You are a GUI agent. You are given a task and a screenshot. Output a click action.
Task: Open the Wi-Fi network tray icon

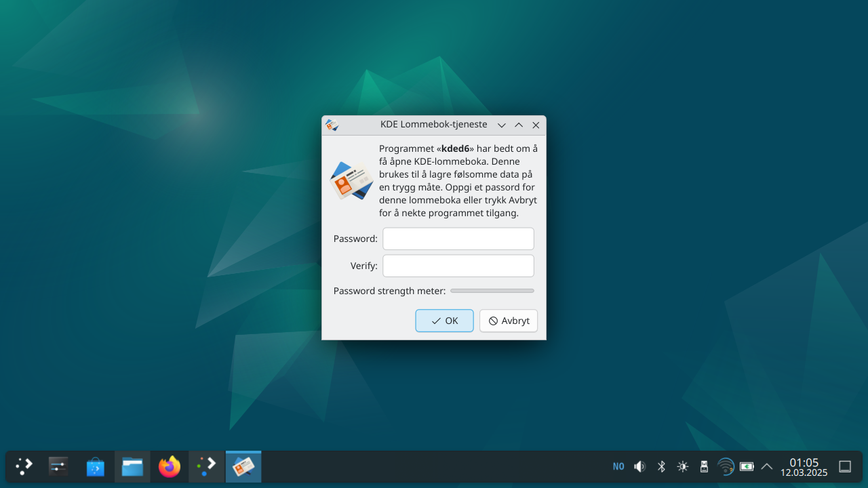click(726, 466)
